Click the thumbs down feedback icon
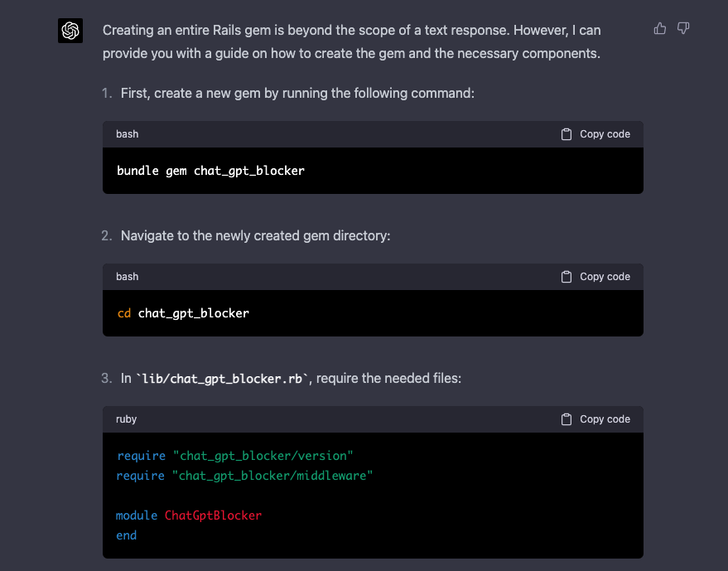 pos(683,28)
